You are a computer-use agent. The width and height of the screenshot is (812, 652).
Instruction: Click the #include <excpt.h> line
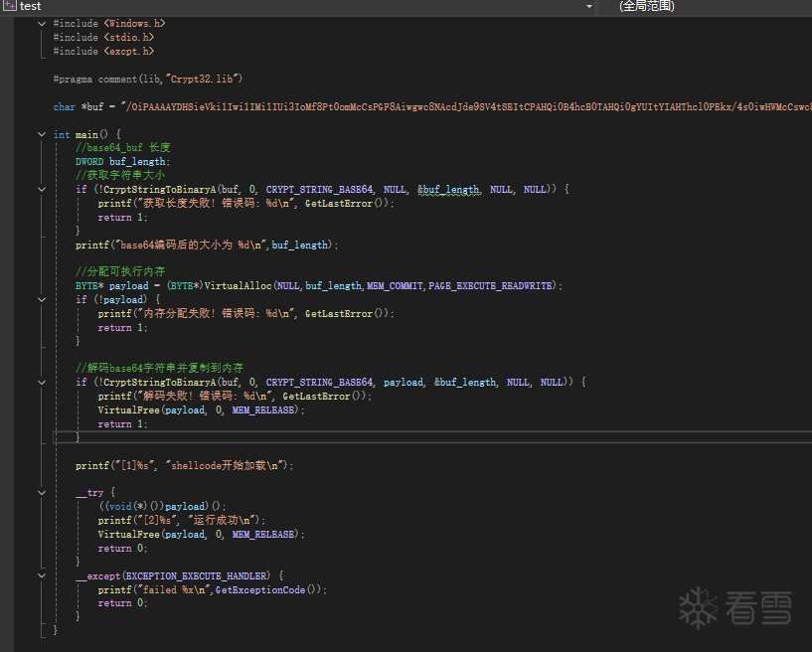103,52
